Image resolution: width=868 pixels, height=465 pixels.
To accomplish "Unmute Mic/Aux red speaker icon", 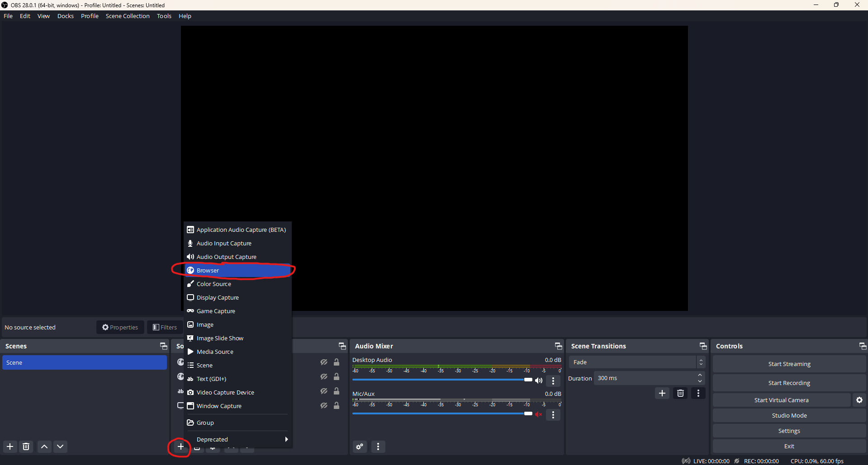I will [x=539, y=414].
